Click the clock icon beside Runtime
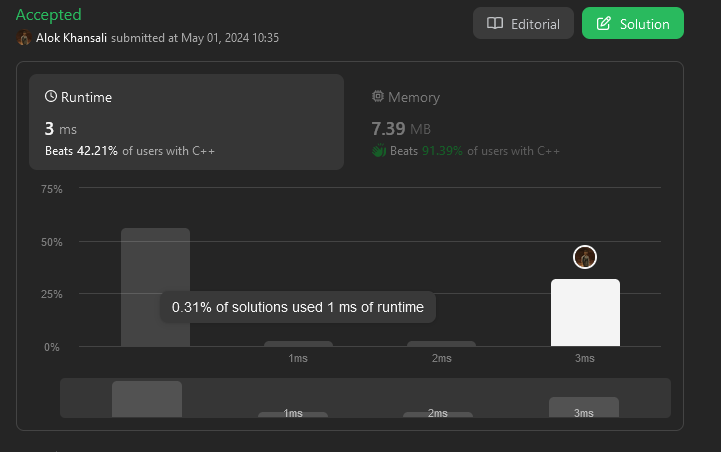This screenshot has width=721, height=452. [51, 97]
